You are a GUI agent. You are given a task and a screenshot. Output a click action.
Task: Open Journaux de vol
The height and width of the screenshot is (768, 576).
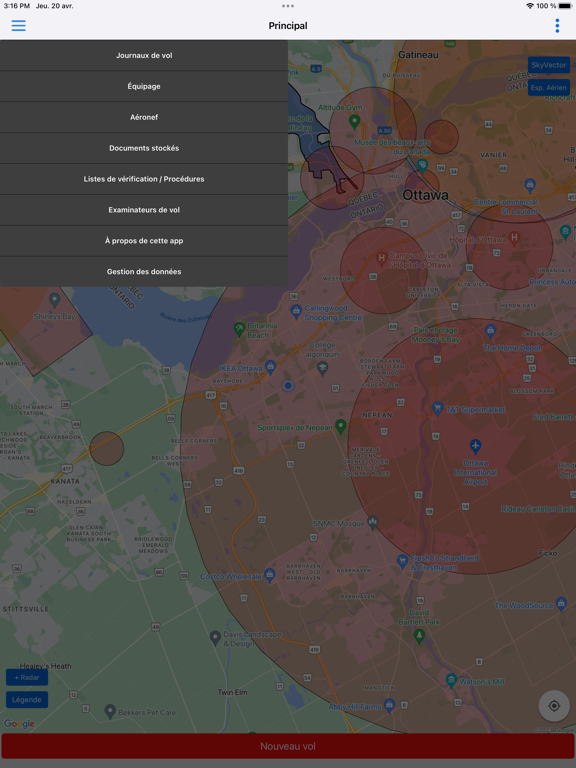(144, 55)
